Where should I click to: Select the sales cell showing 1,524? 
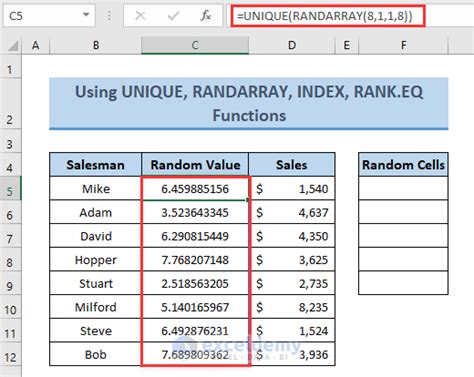[x=292, y=331]
